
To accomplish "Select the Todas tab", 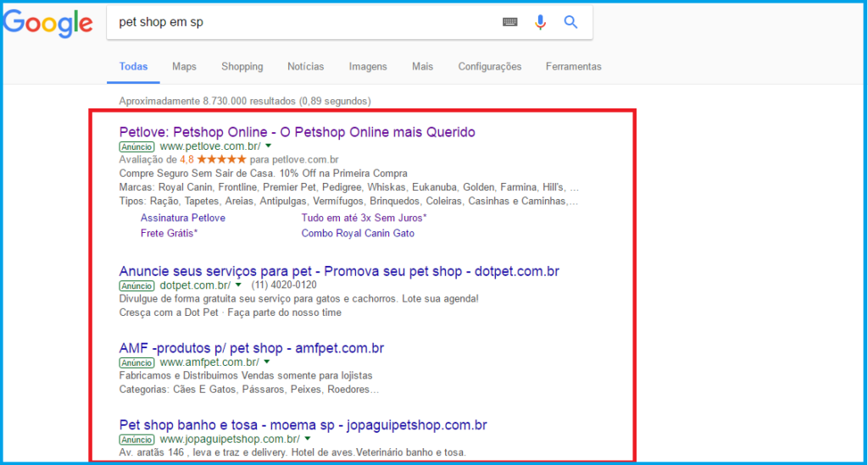I will tap(133, 66).
